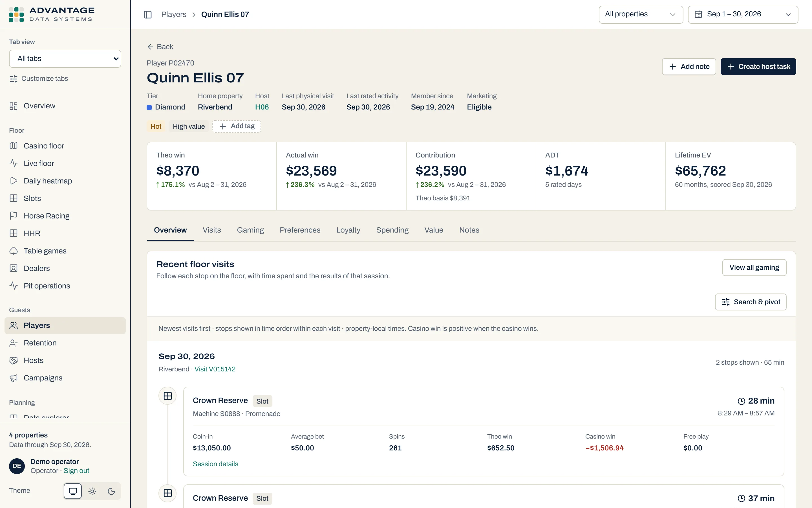This screenshot has width=812, height=508.
Task: Click Search & pivot button
Action: coord(751,302)
